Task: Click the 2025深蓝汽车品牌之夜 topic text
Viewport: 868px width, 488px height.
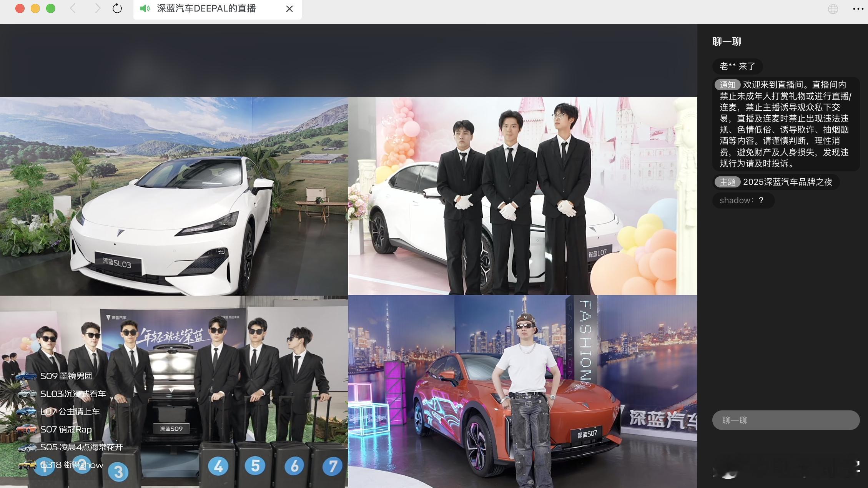Action: click(x=788, y=182)
